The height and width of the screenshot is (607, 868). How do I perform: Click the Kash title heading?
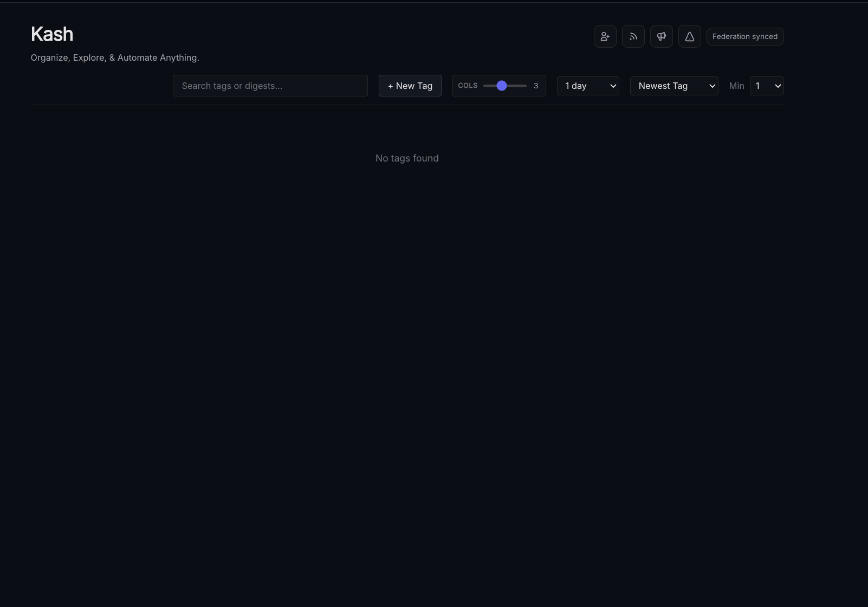[52, 35]
